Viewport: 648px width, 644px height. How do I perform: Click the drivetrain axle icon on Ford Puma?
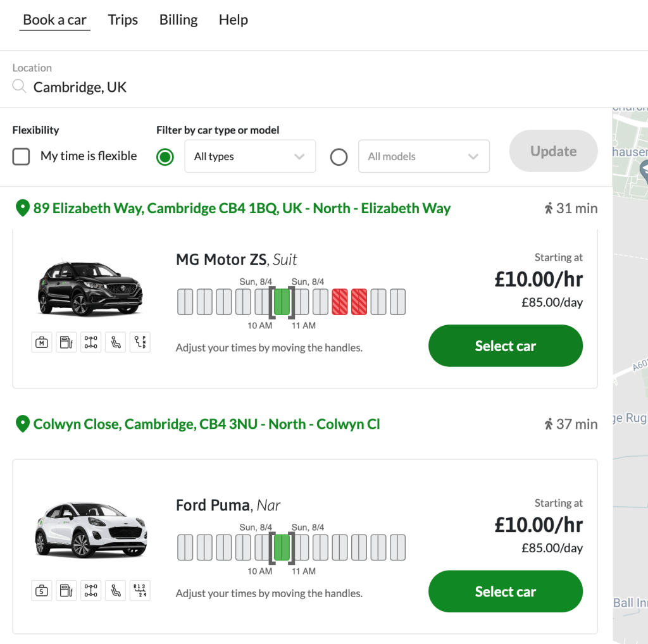tap(91, 590)
